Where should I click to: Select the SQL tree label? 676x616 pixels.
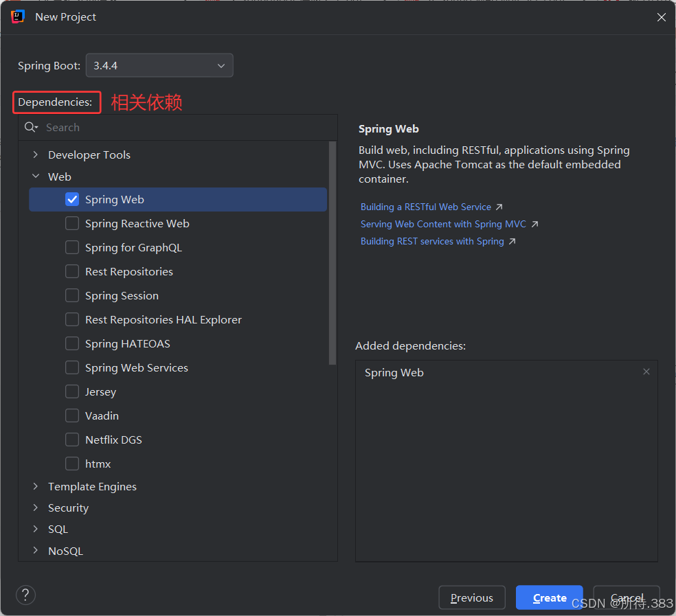coord(58,529)
